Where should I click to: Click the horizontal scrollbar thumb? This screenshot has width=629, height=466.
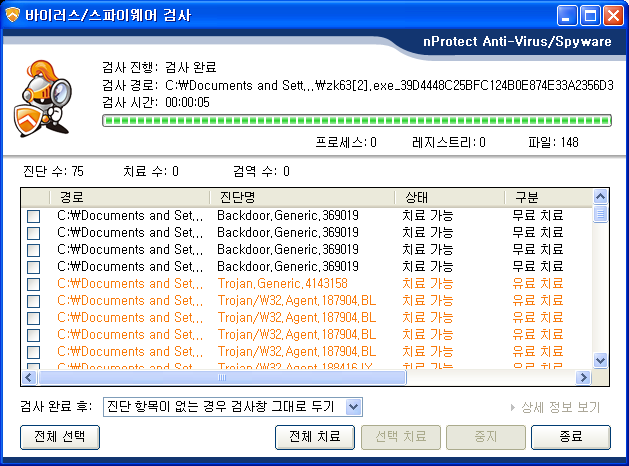(222, 377)
